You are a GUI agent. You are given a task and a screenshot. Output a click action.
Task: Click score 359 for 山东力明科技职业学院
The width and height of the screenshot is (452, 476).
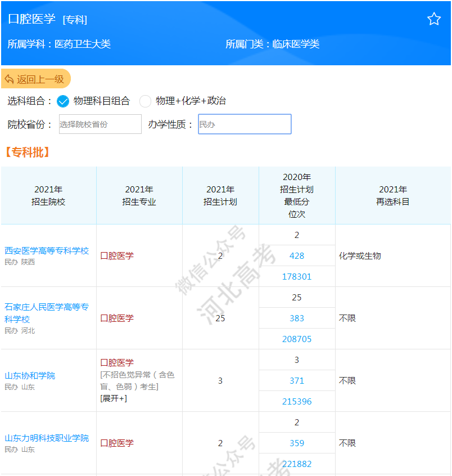pyautogui.click(x=296, y=443)
